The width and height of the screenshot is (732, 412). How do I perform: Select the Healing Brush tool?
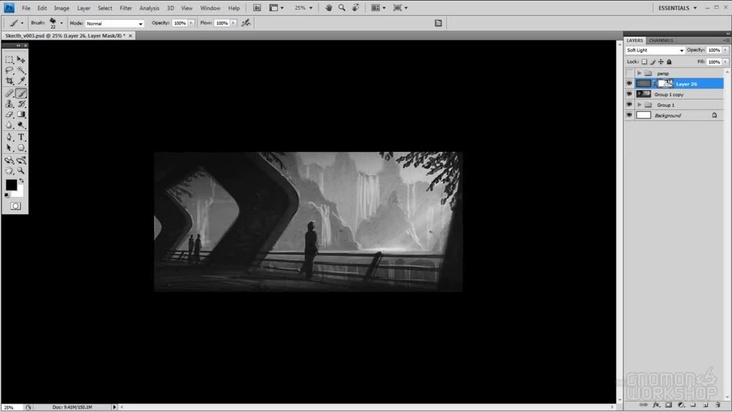pos(9,93)
